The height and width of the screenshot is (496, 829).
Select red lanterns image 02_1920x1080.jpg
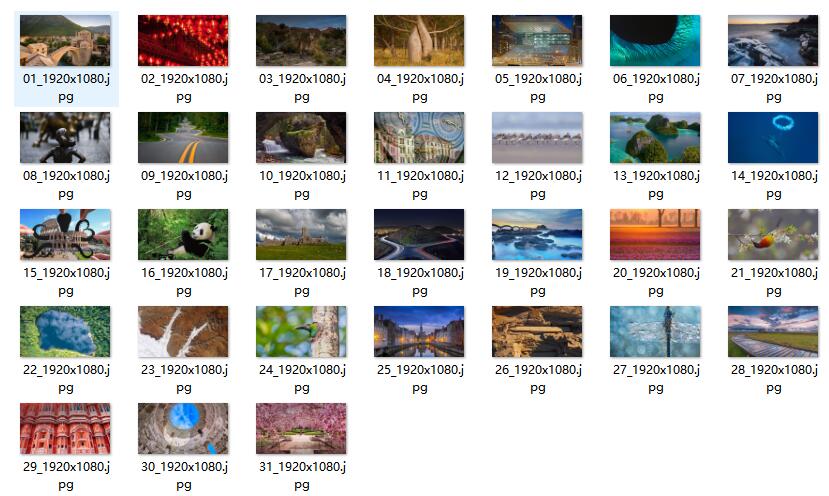183,41
